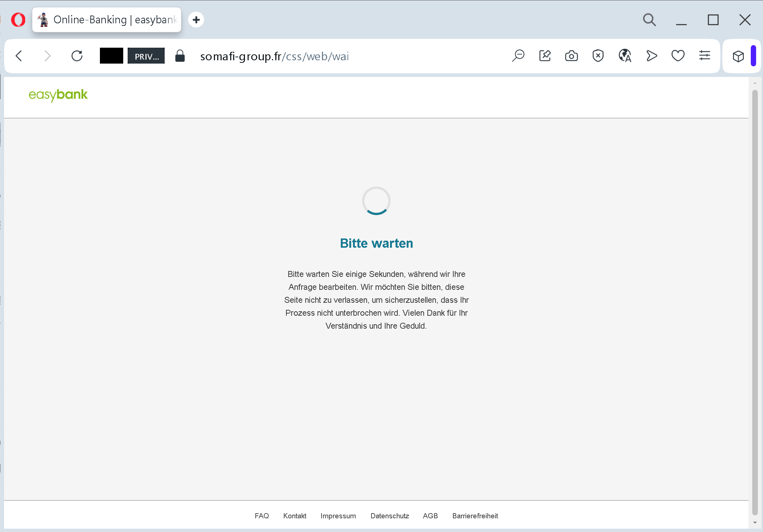Select the Online-Banking easybank tab
Image resolution: width=763 pixels, height=532 pixels.
107,20
